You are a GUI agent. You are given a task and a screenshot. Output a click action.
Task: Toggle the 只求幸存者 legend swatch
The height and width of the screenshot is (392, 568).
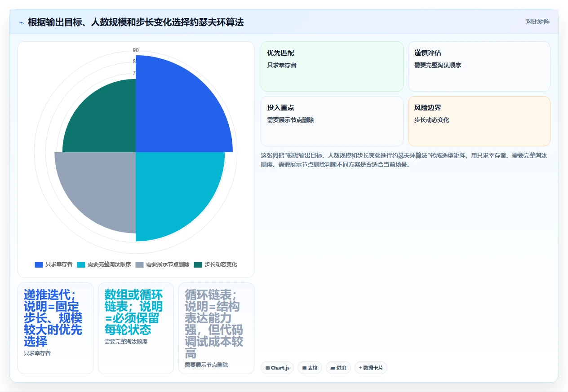coord(39,264)
